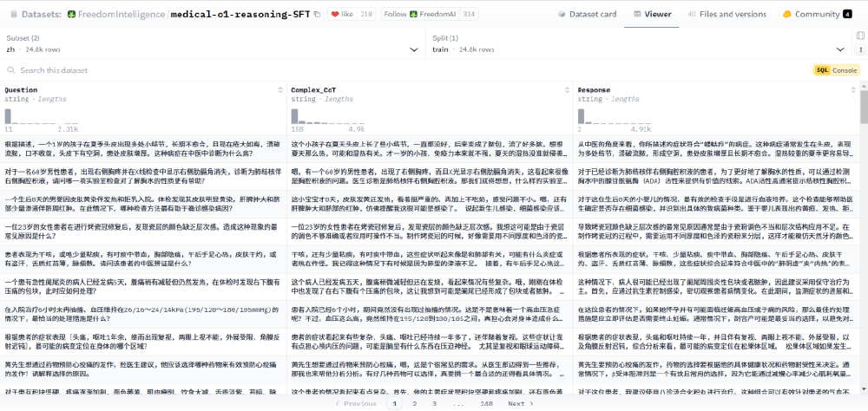Open Complex_CoT cell starting 这个小孩子在夏天
The width and height of the screenshot is (868, 411).
431,149
